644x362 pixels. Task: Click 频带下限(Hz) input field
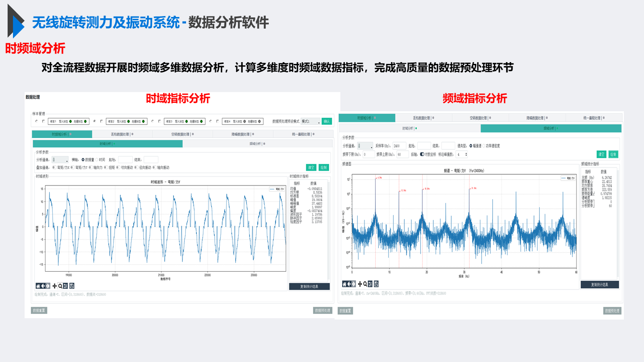pyautogui.click(x=369, y=154)
